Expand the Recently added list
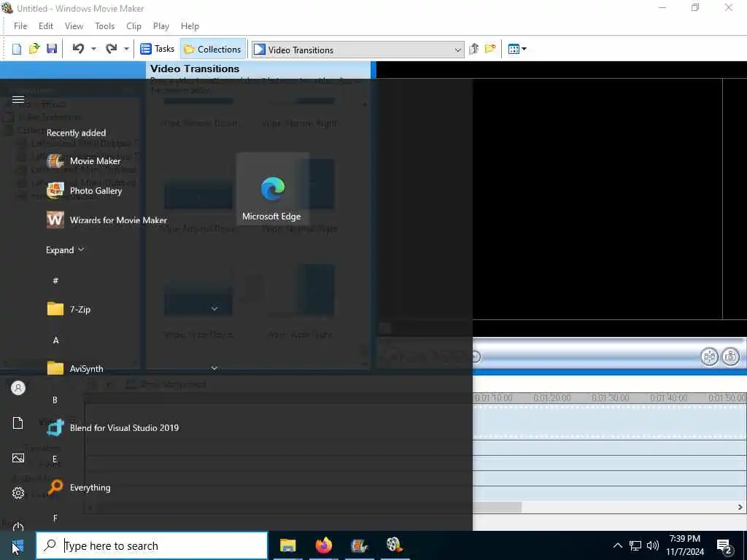Image resolution: width=747 pixels, height=560 pixels. click(65, 250)
